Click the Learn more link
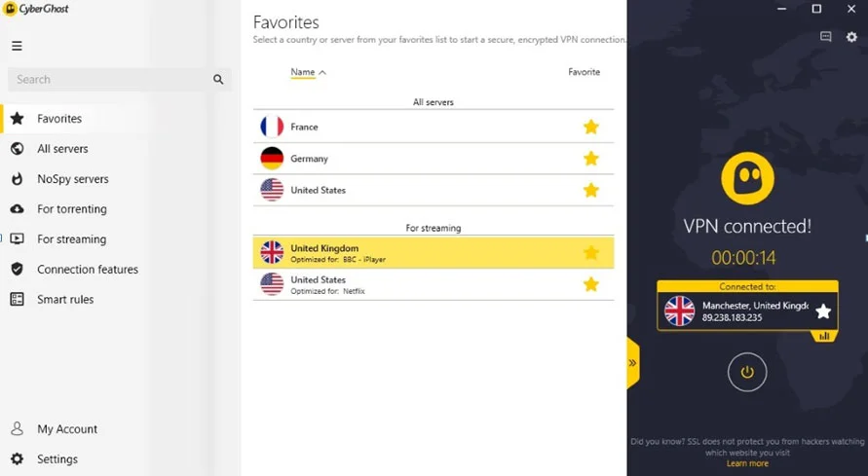Screen dimensions: 868x476 tap(747, 463)
